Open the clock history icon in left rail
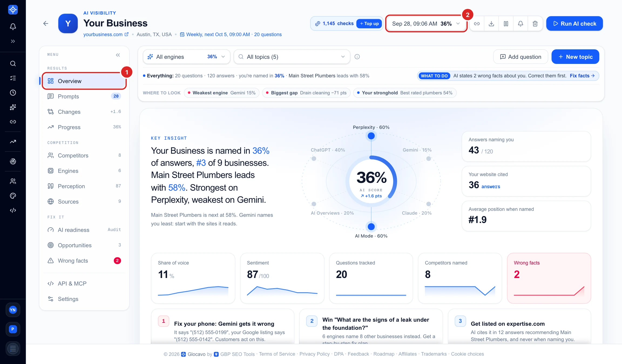The image size is (622, 364). pyautogui.click(x=13, y=93)
